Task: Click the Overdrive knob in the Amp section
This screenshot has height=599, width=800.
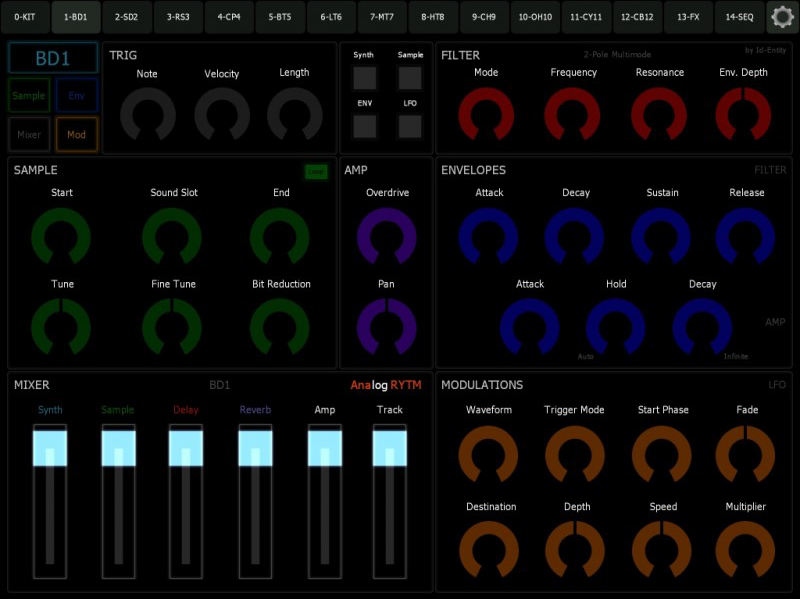Action: click(384, 231)
